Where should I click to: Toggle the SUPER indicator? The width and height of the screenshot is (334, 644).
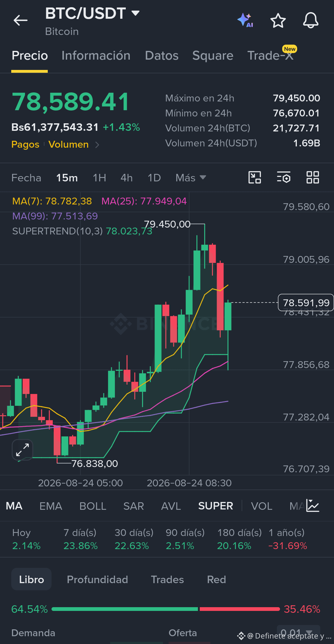[x=215, y=506]
